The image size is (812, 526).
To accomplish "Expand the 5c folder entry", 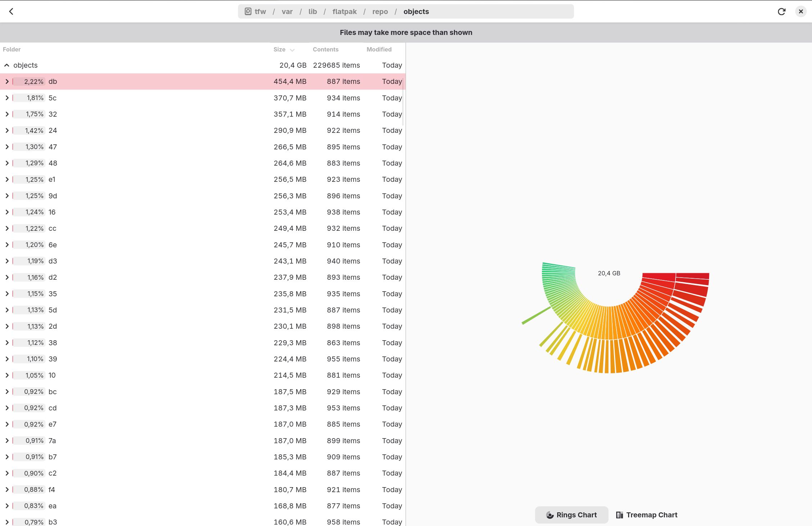I will (x=7, y=98).
